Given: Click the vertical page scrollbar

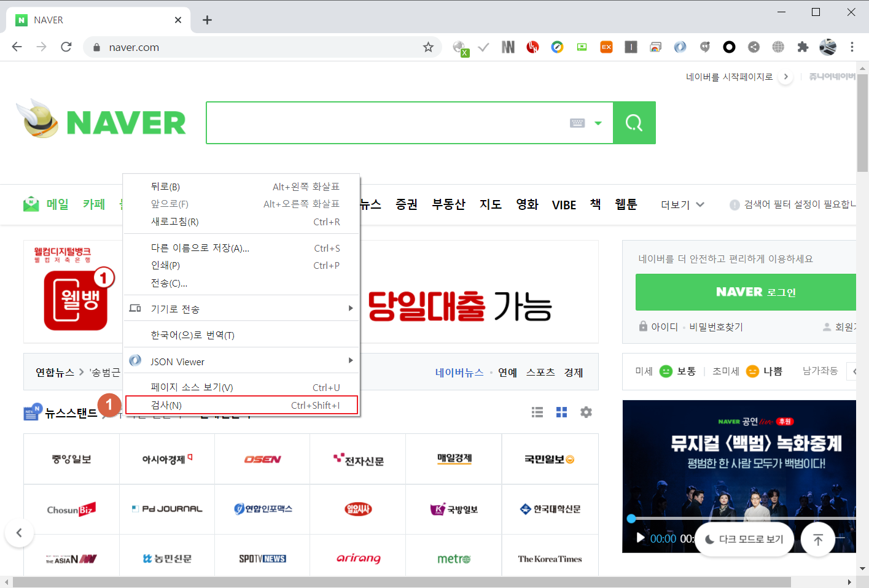Looking at the screenshot, I should tap(862, 123).
